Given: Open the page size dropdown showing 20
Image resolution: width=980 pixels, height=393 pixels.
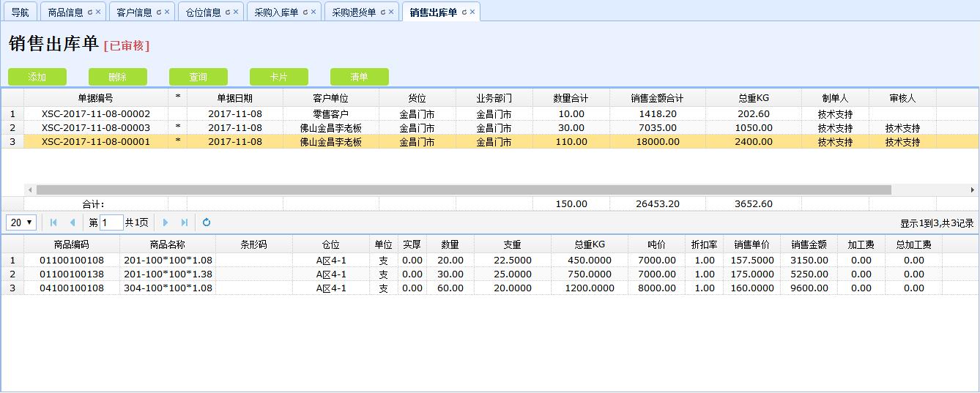Looking at the screenshot, I should pyautogui.click(x=22, y=222).
